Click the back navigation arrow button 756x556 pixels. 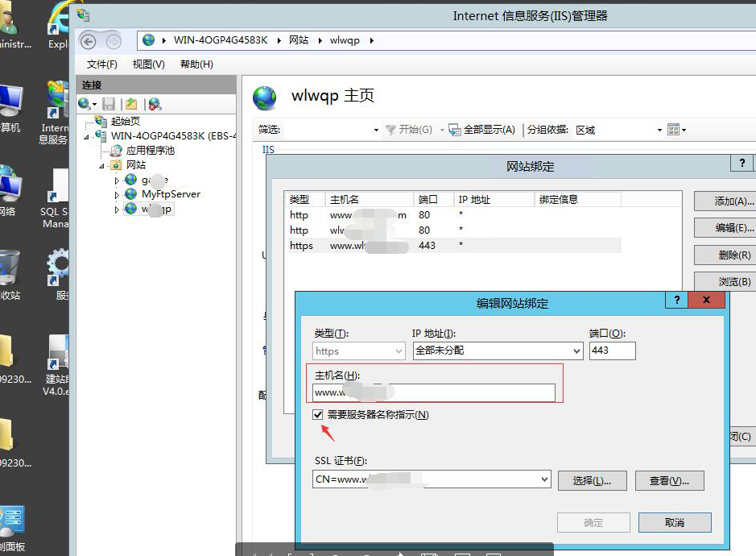[89, 41]
